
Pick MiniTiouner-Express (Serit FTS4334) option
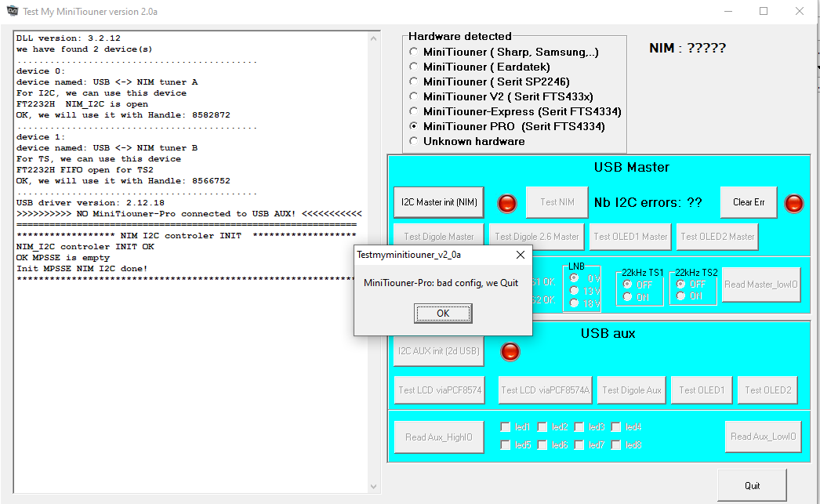coord(414,111)
